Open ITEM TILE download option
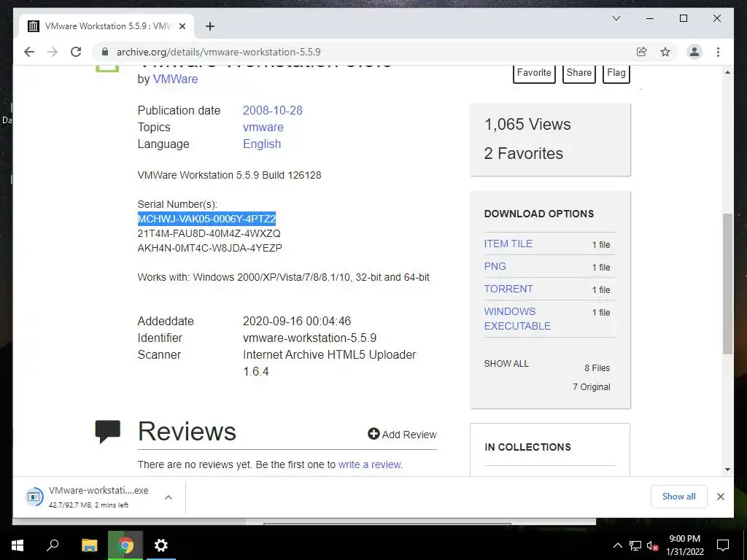747x560 pixels. [508, 244]
